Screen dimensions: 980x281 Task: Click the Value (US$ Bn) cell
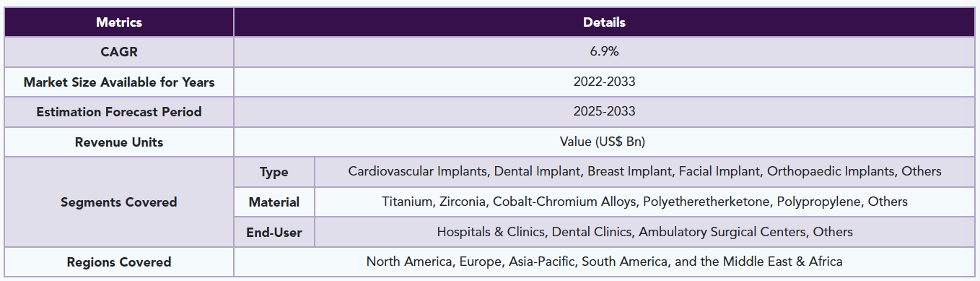pos(604,142)
